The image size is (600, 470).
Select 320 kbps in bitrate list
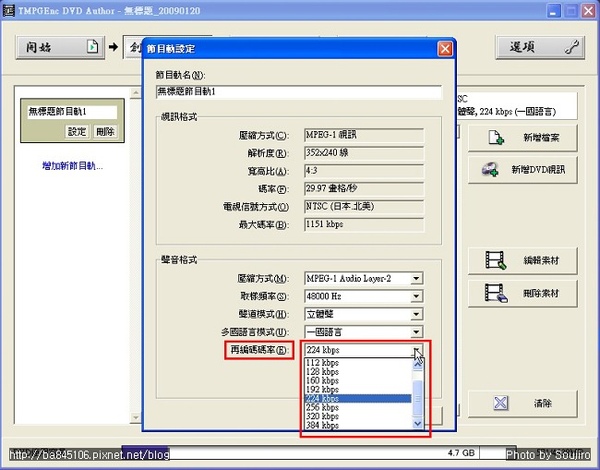(x=358, y=416)
